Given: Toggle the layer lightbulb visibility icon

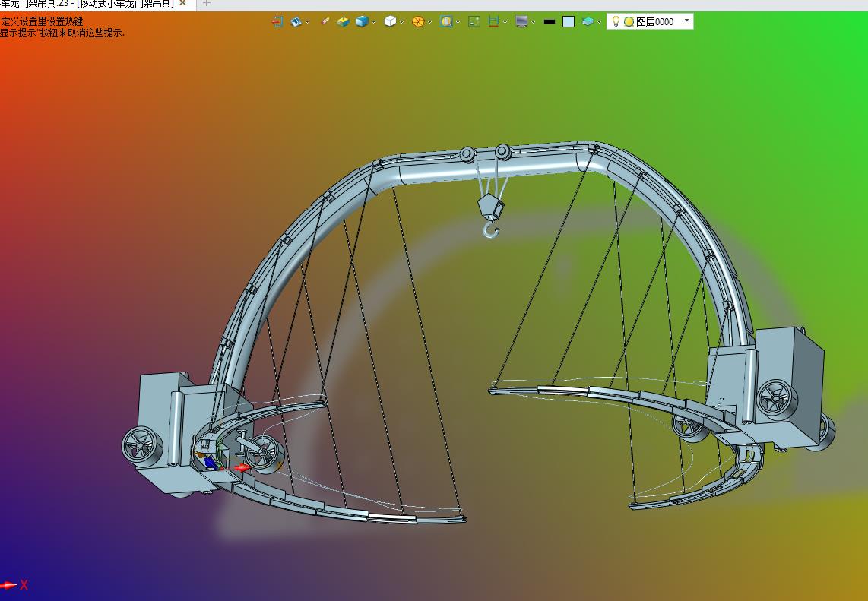Looking at the screenshot, I should pos(616,21).
